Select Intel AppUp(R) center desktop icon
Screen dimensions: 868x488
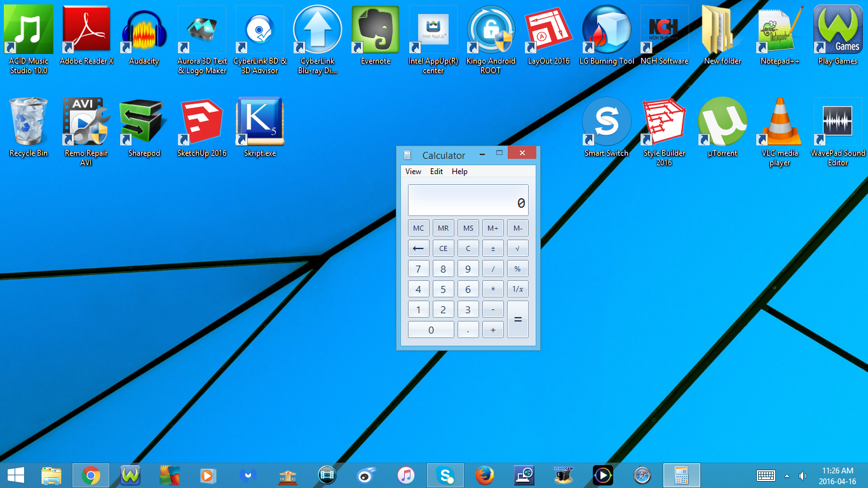pyautogui.click(x=433, y=30)
